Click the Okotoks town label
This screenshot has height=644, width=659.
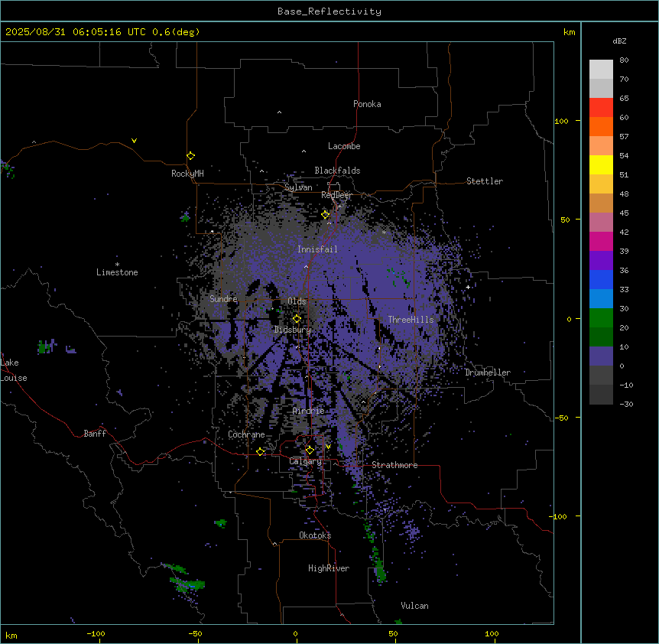pyautogui.click(x=315, y=535)
